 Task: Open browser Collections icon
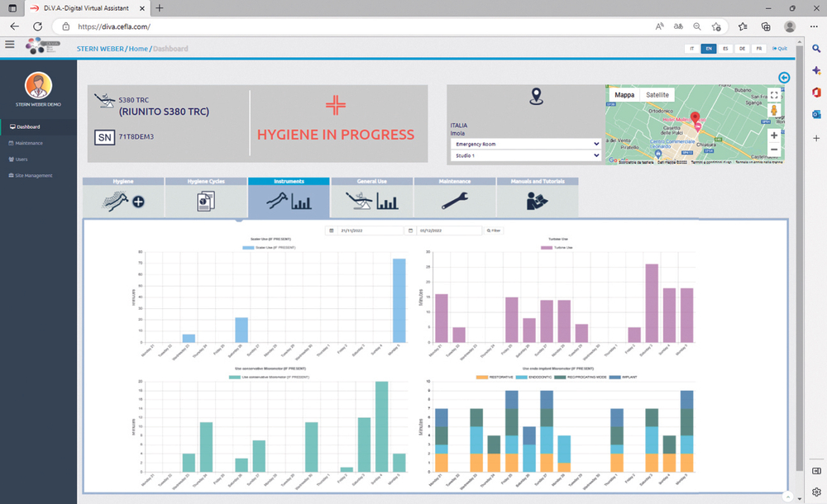766,26
